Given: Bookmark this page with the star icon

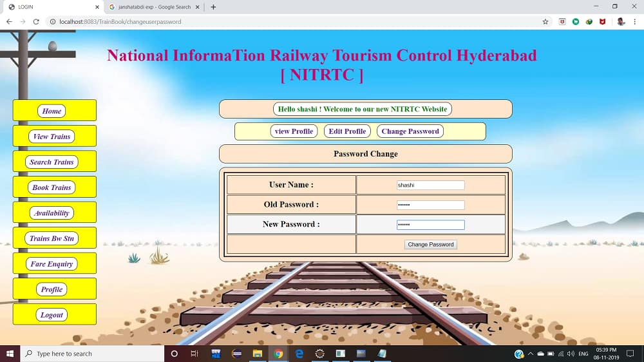Looking at the screenshot, I should coord(545,21).
